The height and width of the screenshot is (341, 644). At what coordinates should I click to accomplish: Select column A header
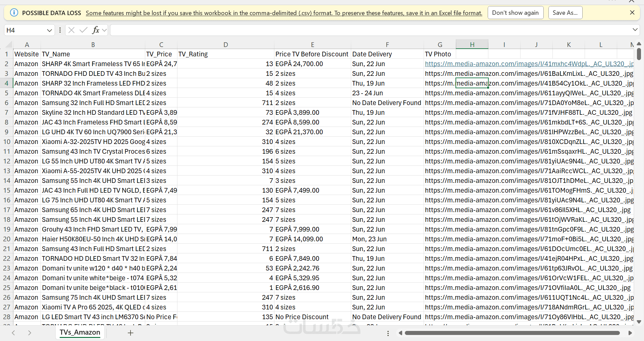27,45
